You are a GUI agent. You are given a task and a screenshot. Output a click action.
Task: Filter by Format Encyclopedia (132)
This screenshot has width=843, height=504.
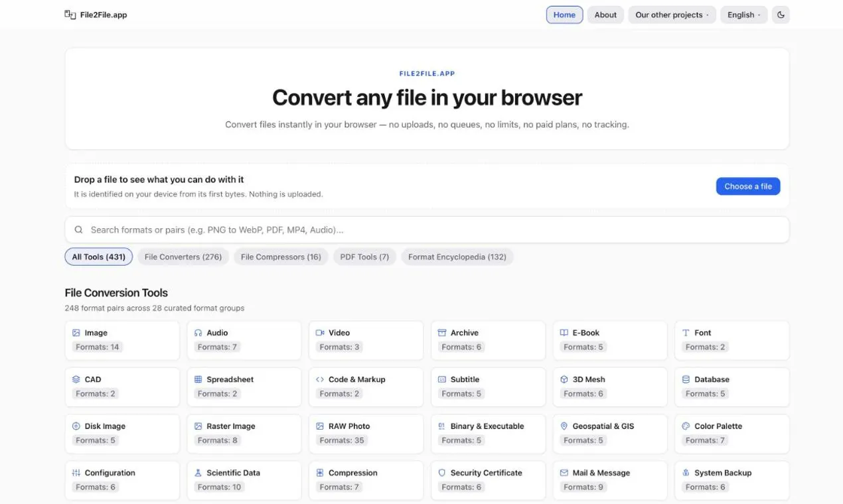pyautogui.click(x=457, y=257)
